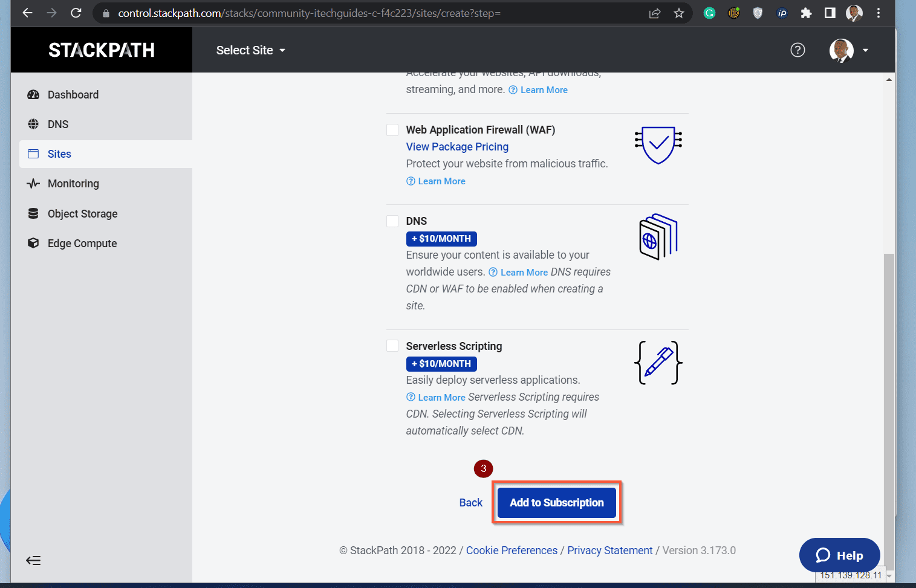Click the WAF shield illustration icon

pos(658,145)
